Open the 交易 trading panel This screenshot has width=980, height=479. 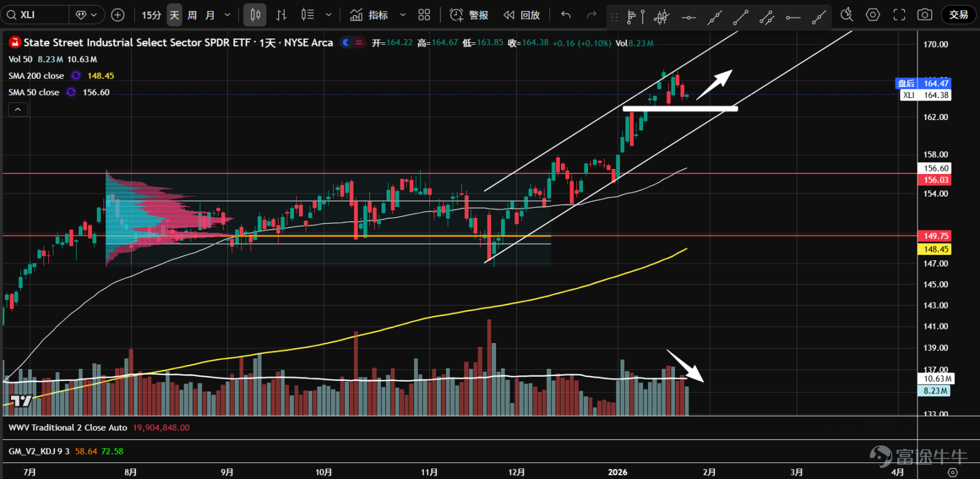pyautogui.click(x=959, y=15)
